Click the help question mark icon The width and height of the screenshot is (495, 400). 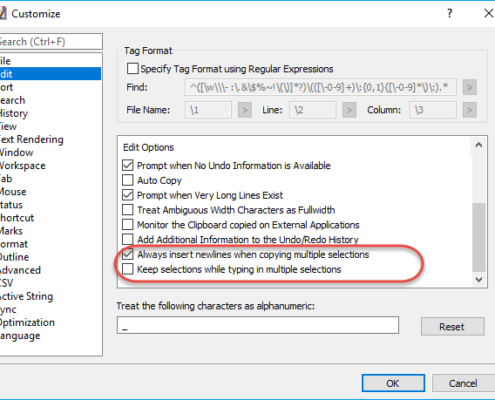coord(450,13)
